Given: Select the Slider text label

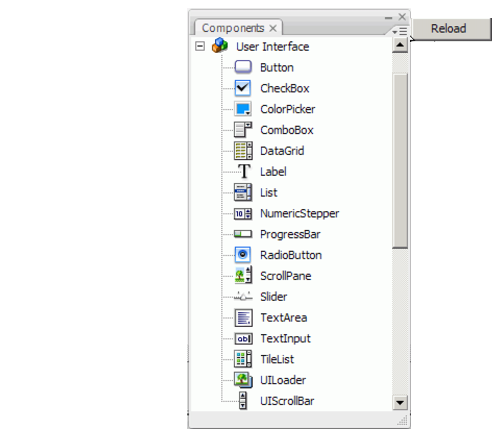Looking at the screenshot, I should (x=273, y=297).
